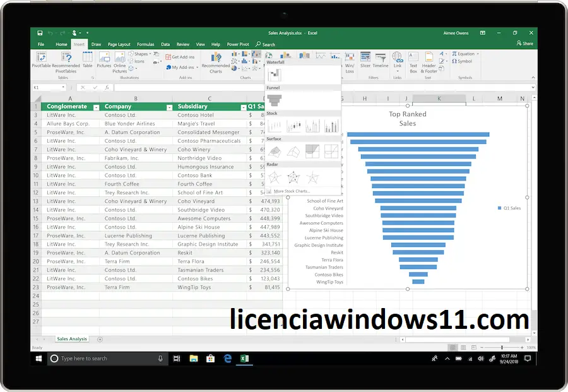
Task: Click the Icons button in Illustrations
Action: [136, 61]
